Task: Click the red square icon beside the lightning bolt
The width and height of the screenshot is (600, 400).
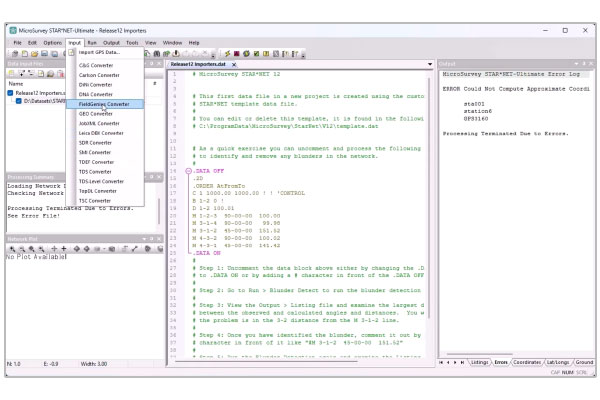Action: [x=237, y=54]
